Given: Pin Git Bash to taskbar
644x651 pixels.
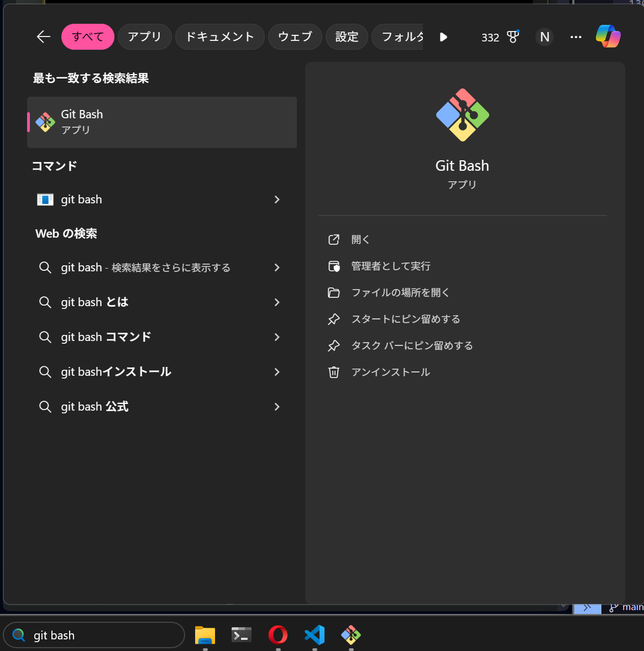Looking at the screenshot, I should tap(412, 345).
